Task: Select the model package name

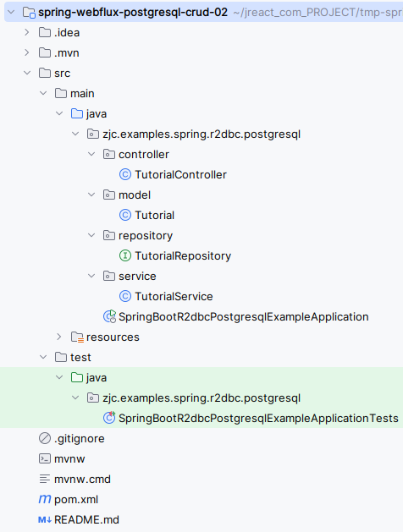Action: pyautogui.click(x=135, y=195)
